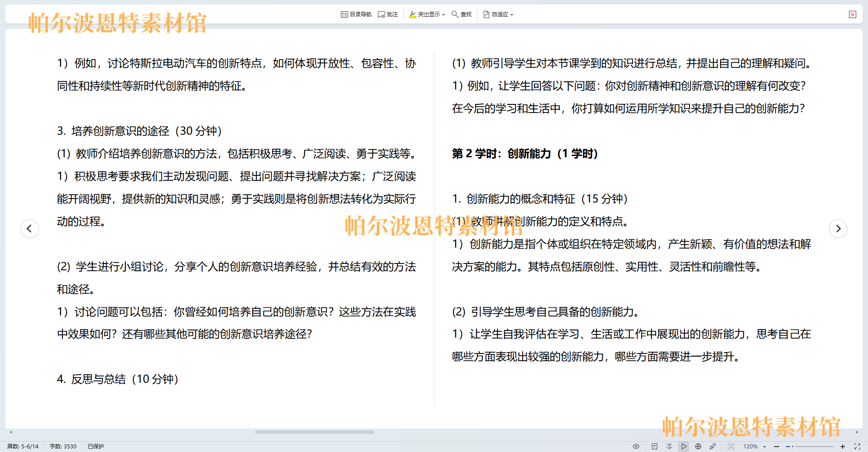Screen dimensions: 868x452
Task: Click the 屏数: 5-6/14 page indicator
Action: point(23,446)
